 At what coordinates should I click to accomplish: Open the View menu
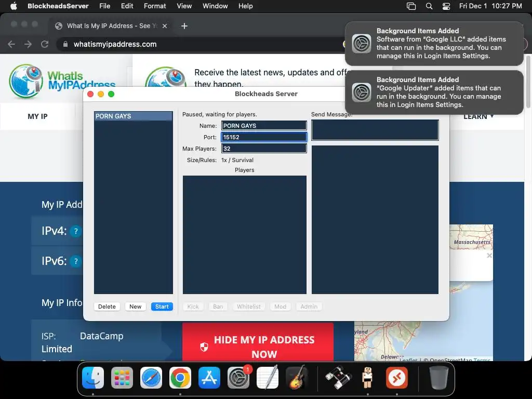click(184, 6)
